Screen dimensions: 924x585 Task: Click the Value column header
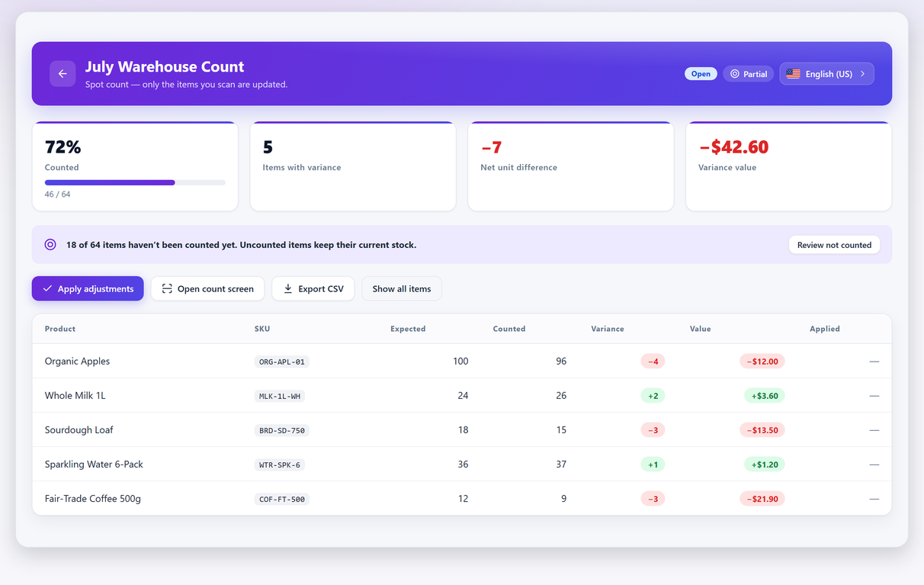coord(701,329)
